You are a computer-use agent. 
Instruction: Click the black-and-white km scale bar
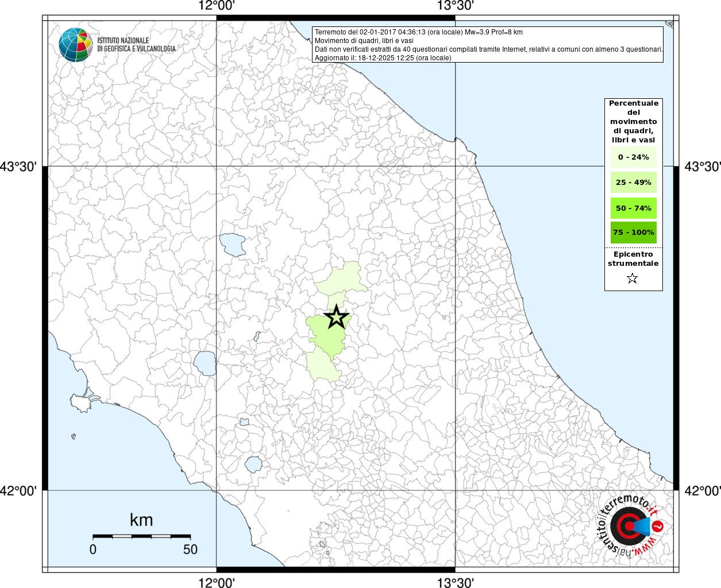141,536
